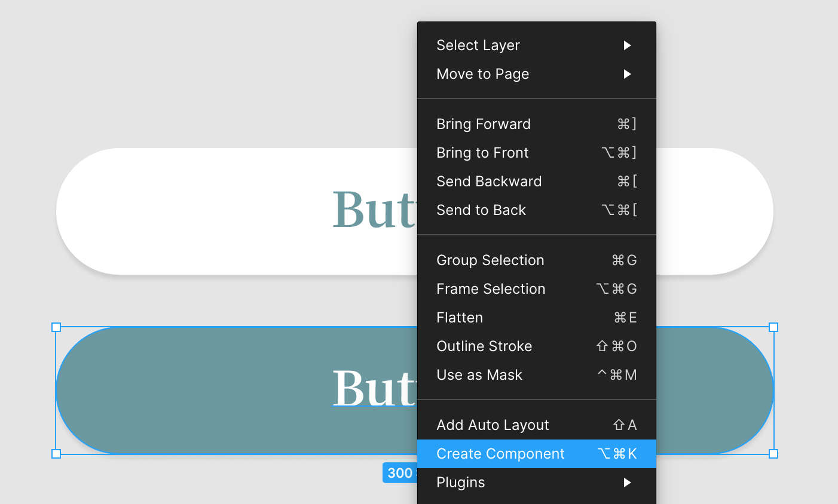The height and width of the screenshot is (504, 838).
Task: Choose Send to Back
Action: click(481, 210)
